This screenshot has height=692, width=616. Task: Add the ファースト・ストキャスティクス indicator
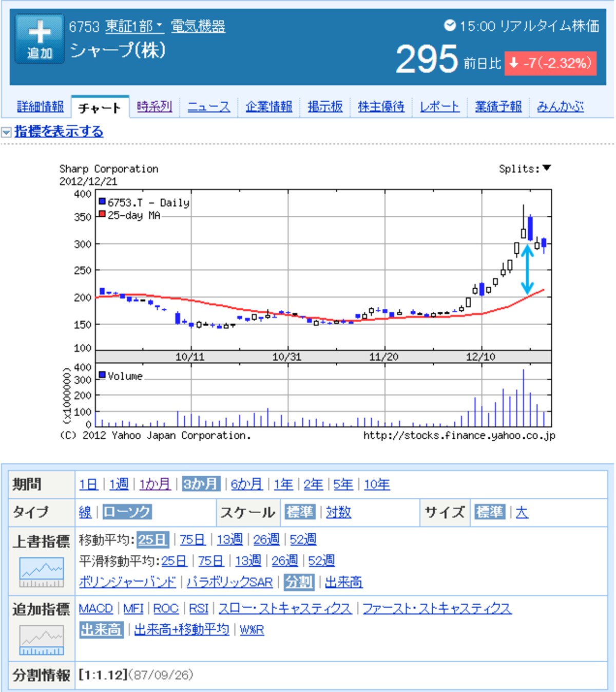[x=437, y=608]
